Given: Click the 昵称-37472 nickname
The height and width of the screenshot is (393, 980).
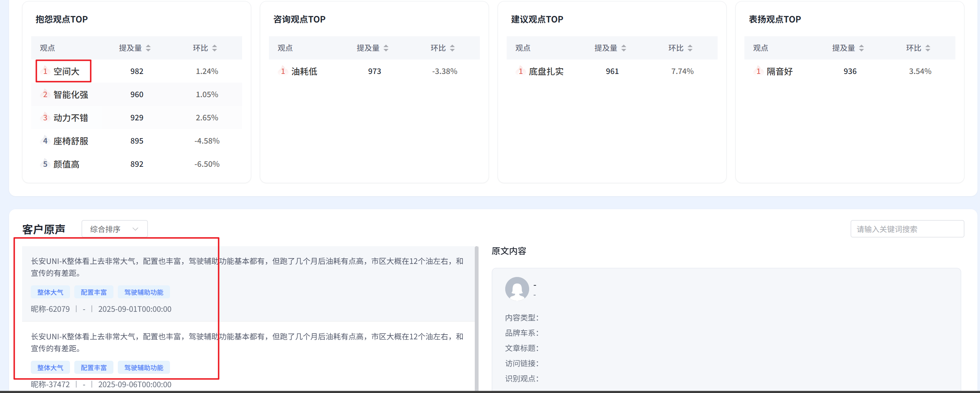Looking at the screenshot, I should 50,384.
